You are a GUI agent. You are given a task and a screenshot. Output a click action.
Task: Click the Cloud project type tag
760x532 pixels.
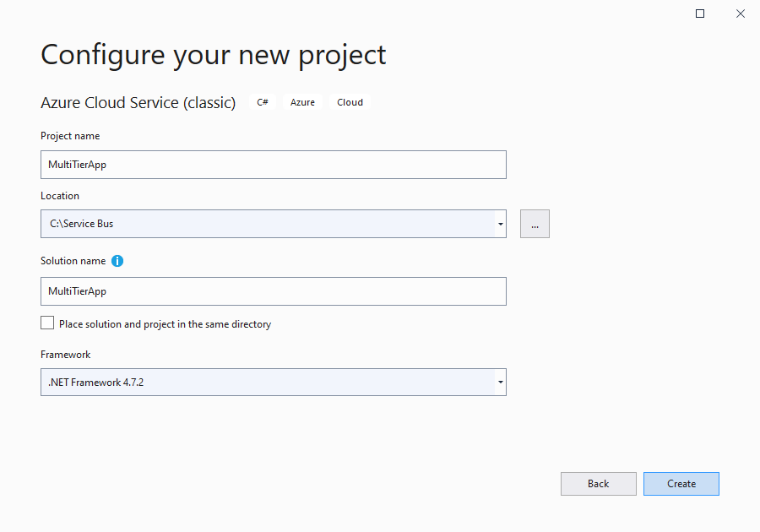tap(350, 102)
